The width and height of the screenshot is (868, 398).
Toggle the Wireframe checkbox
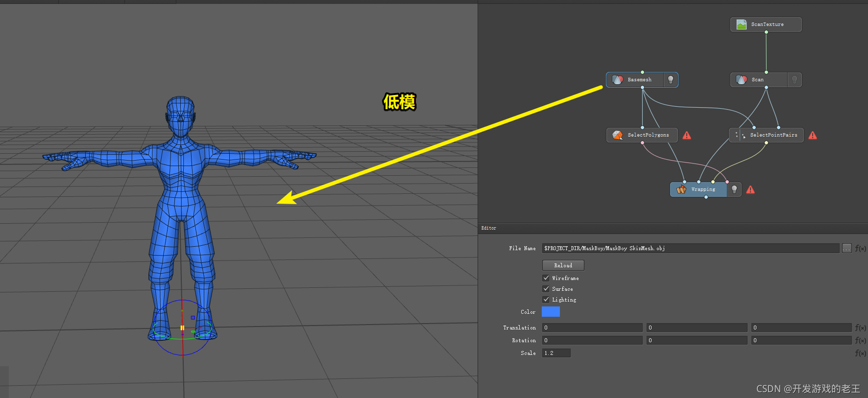(546, 278)
